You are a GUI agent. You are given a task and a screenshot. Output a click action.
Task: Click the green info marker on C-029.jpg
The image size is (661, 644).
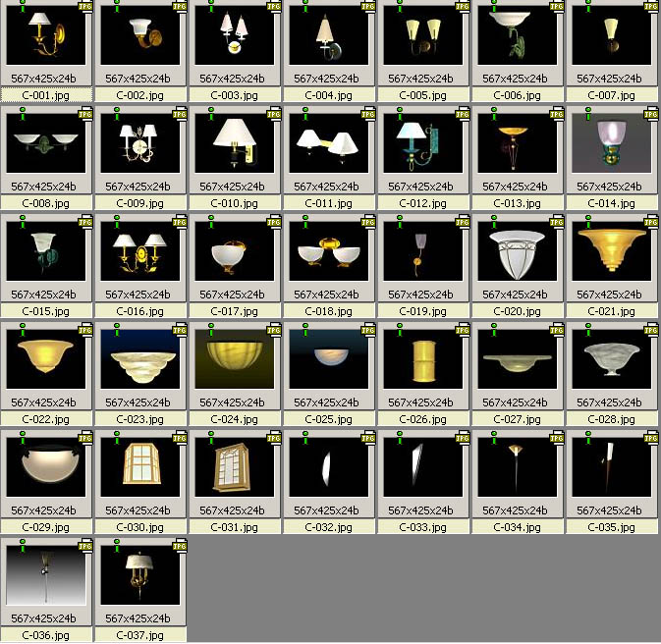pos(23,438)
